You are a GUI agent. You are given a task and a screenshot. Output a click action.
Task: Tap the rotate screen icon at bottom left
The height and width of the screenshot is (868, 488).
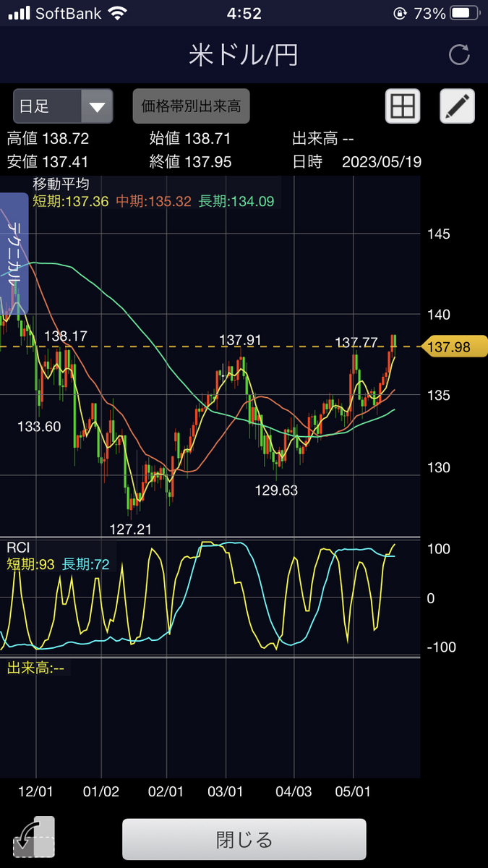click(x=33, y=838)
